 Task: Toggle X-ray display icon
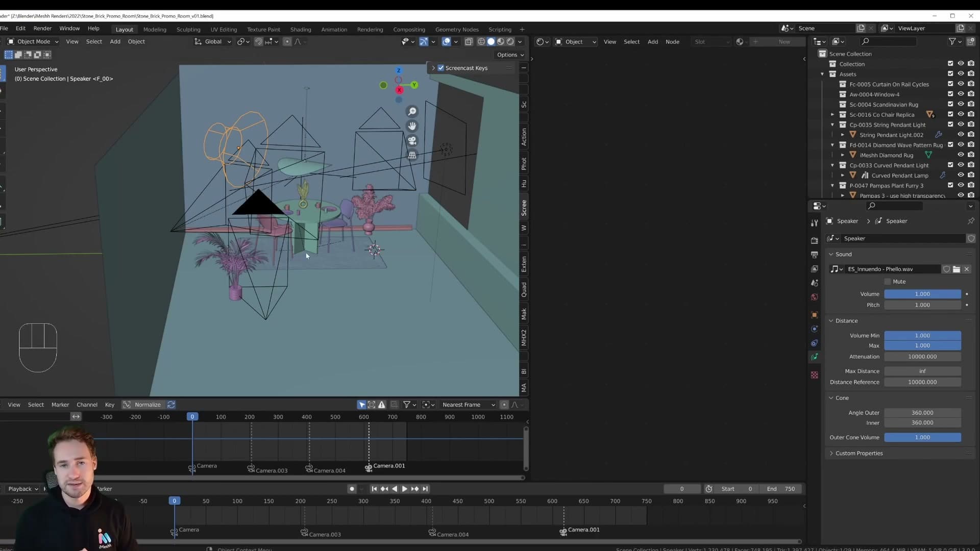click(x=469, y=42)
